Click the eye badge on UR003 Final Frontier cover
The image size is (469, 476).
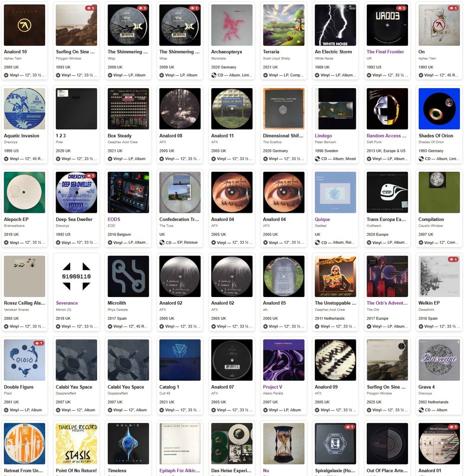pyautogui.click(x=401, y=8)
